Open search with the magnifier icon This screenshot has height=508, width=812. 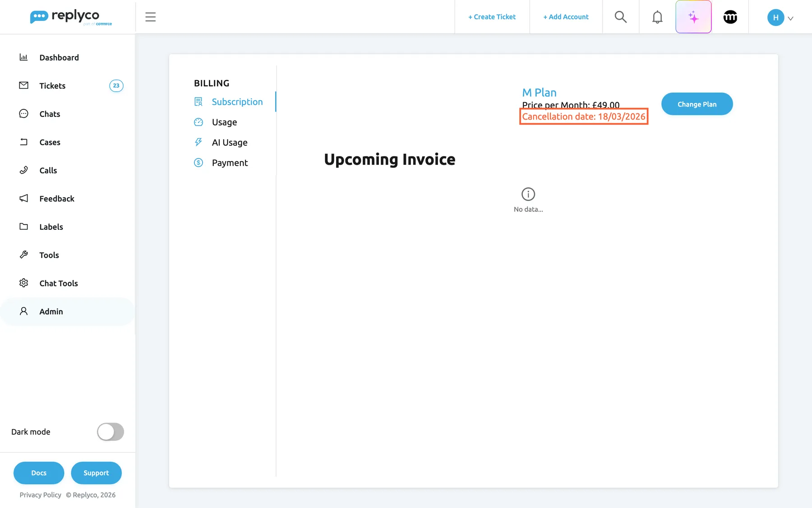click(621, 17)
